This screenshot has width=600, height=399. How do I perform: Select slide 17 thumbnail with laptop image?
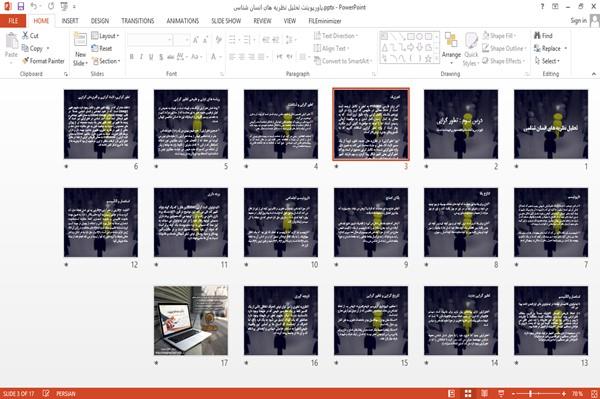tap(191, 321)
